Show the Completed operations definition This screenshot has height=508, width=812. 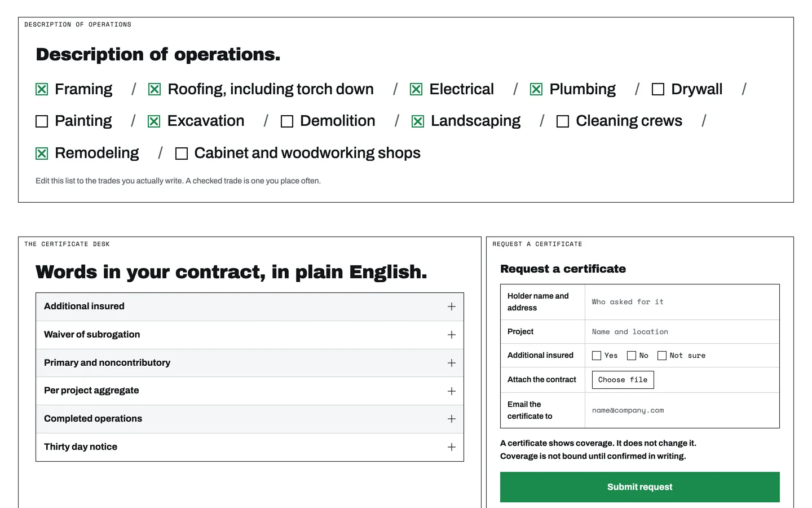pyautogui.click(x=250, y=419)
